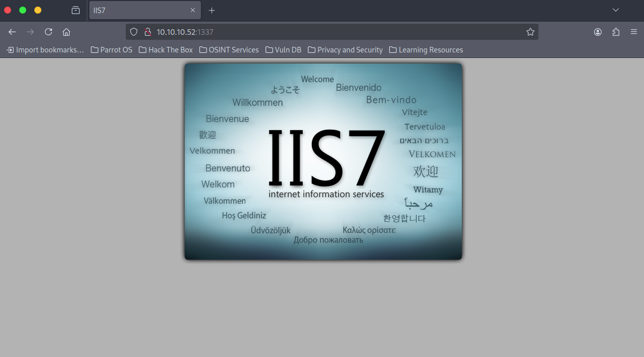Viewport: 644px width, 357px height.
Task: Open the Privacy and Security bookmark folder
Action: click(x=345, y=50)
